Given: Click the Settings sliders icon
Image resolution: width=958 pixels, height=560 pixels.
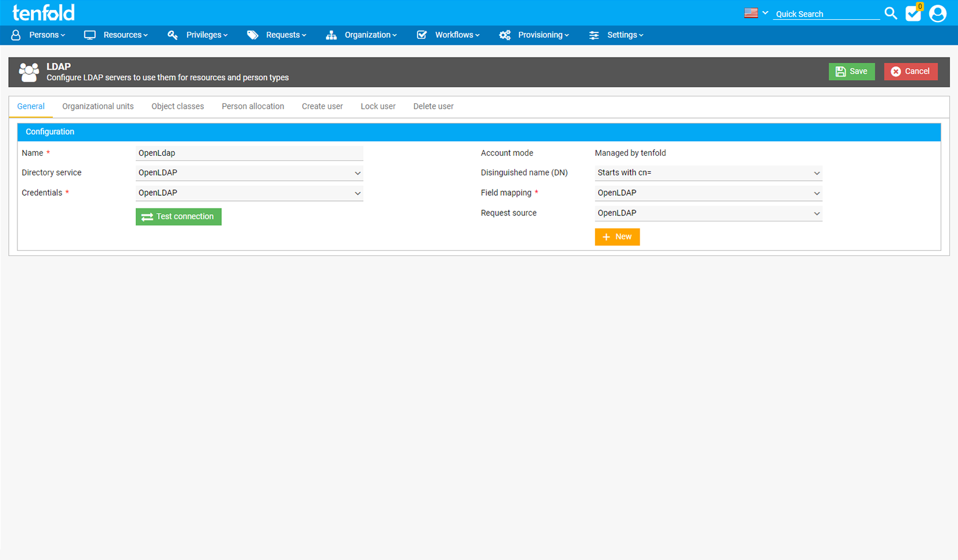Looking at the screenshot, I should (594, 35).
